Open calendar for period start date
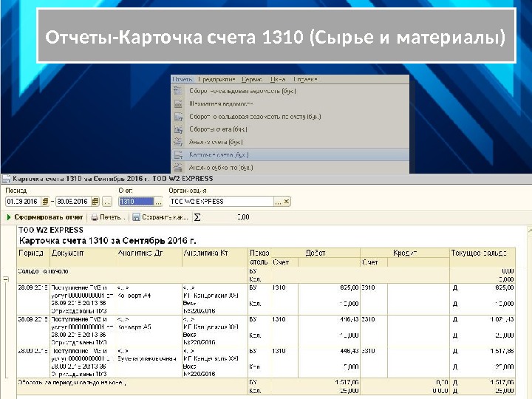This screenshot has height=399, width=532. [x=45, y=202]
